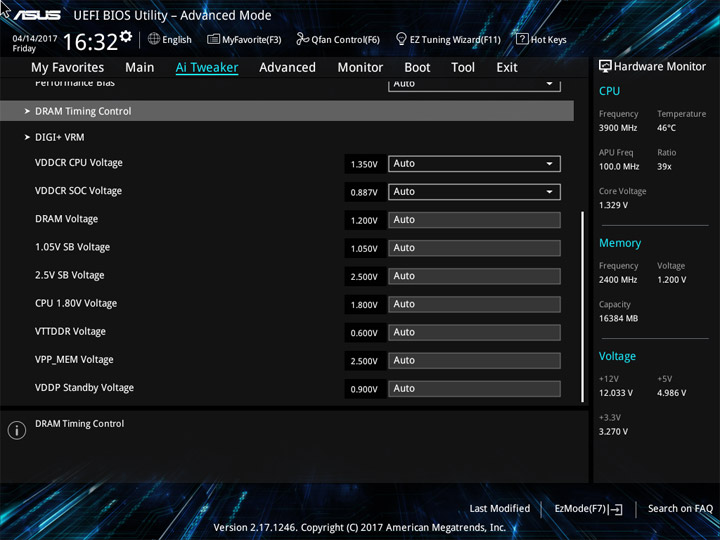Click APU Freq 100.0 MHz value

tap(619, 166)
